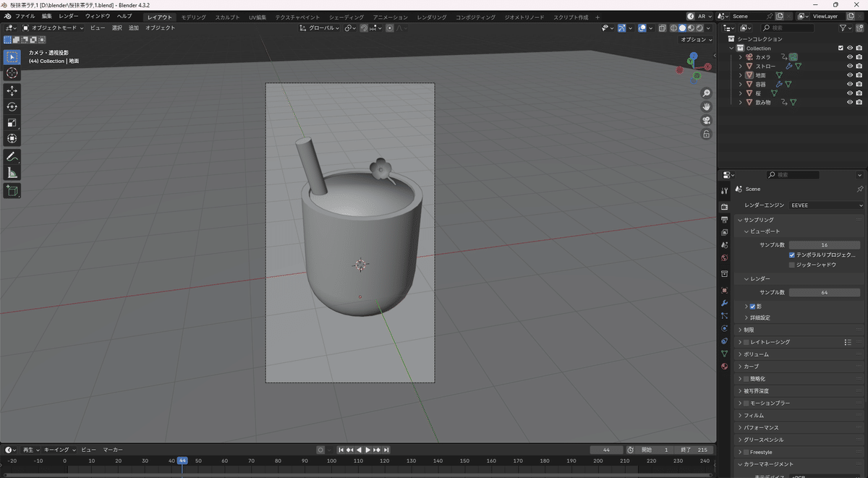Expand the 桜 object in outliner
Viewport: 868px width, 478px height.
(740, 93)
